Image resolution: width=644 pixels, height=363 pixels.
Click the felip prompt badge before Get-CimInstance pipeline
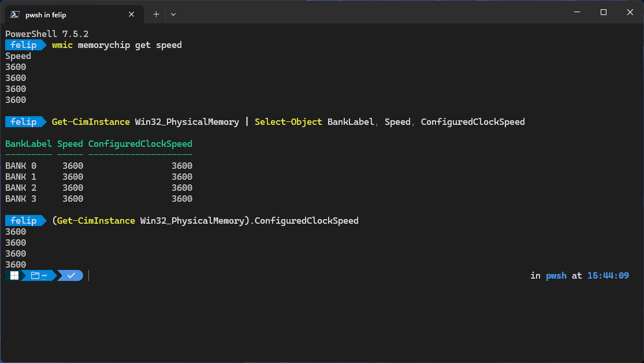[x=25, y=122]
